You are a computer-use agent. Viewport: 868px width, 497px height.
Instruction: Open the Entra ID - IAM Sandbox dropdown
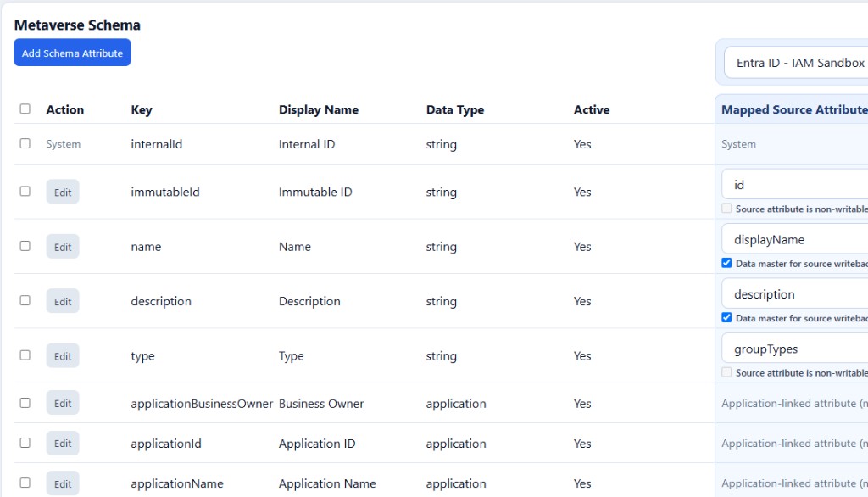pos(796,63)
